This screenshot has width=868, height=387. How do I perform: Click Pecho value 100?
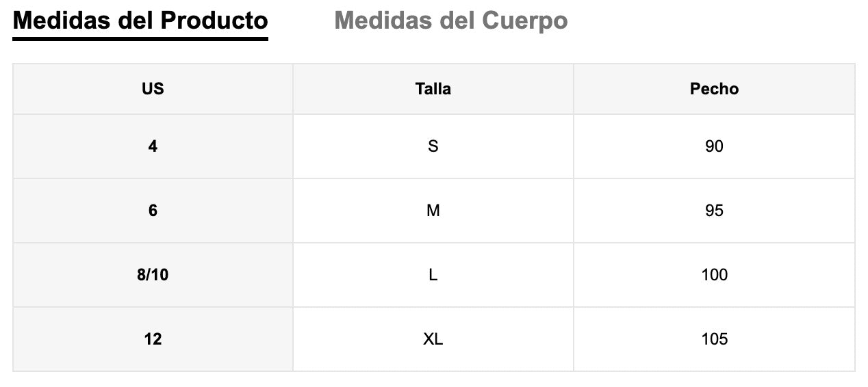click(714, 275)
